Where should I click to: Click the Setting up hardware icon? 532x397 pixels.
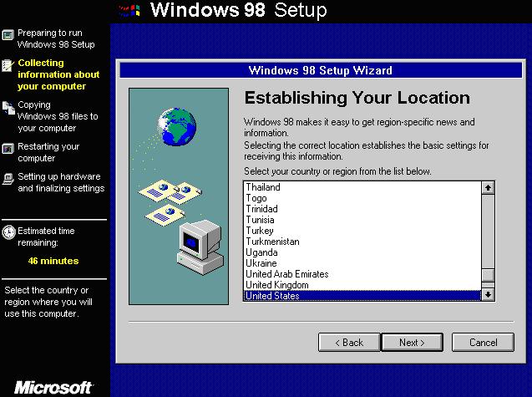(x=8, y=179)
